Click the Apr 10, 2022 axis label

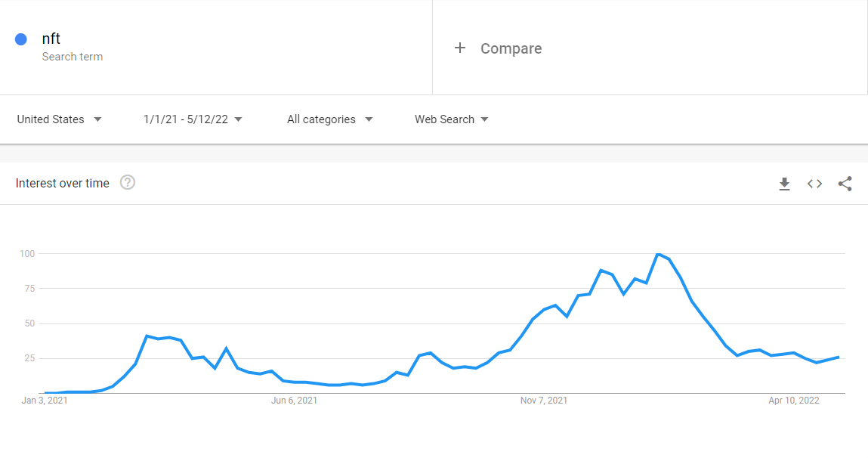pyautogui.click(x=794, y=401)
